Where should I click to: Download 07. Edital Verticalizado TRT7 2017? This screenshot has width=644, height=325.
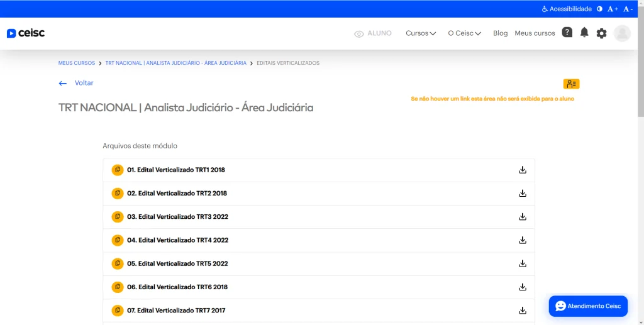coord(523,311)
